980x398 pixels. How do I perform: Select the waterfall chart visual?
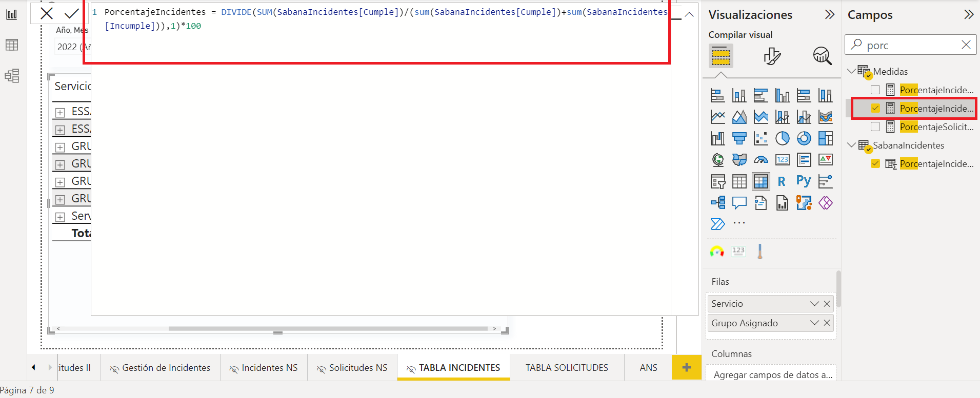[x=717, y=138]
